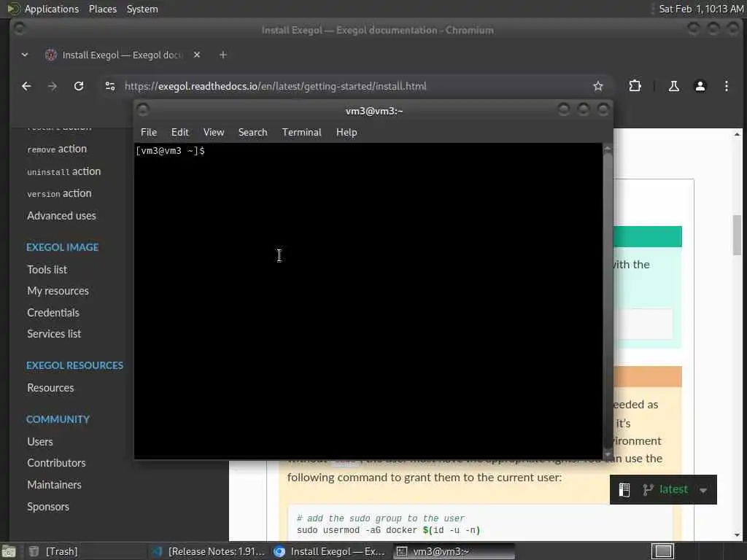Click the Read the Docs book icon
Viewport: 747px width, 560px height.
[624, 489]
